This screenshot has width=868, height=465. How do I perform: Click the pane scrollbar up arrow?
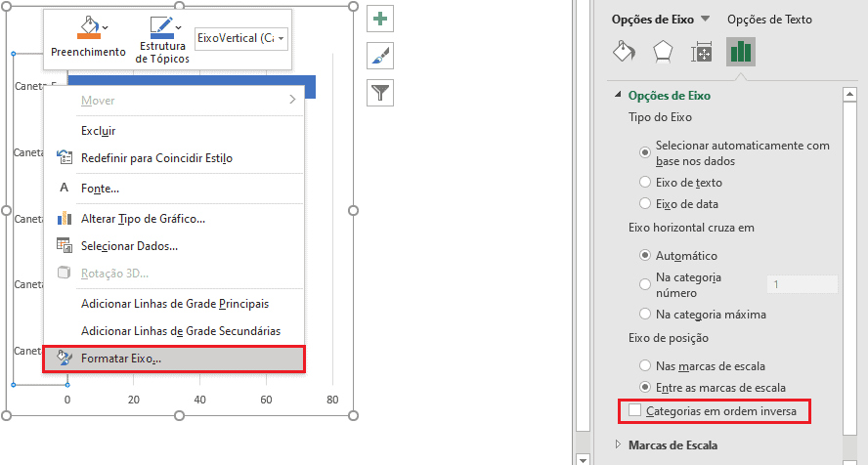849,95
